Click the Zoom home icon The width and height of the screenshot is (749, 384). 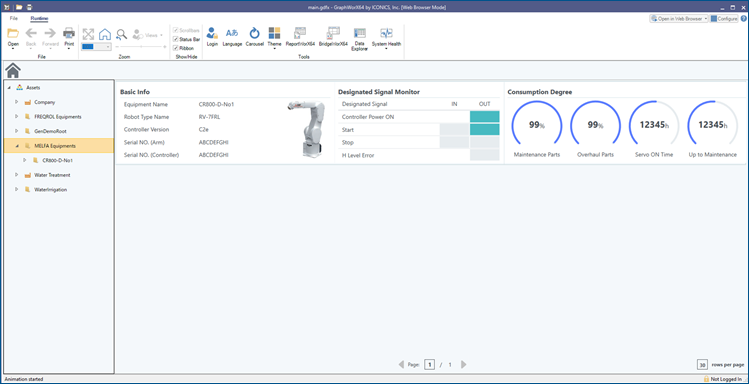click(x=105, y=34)
